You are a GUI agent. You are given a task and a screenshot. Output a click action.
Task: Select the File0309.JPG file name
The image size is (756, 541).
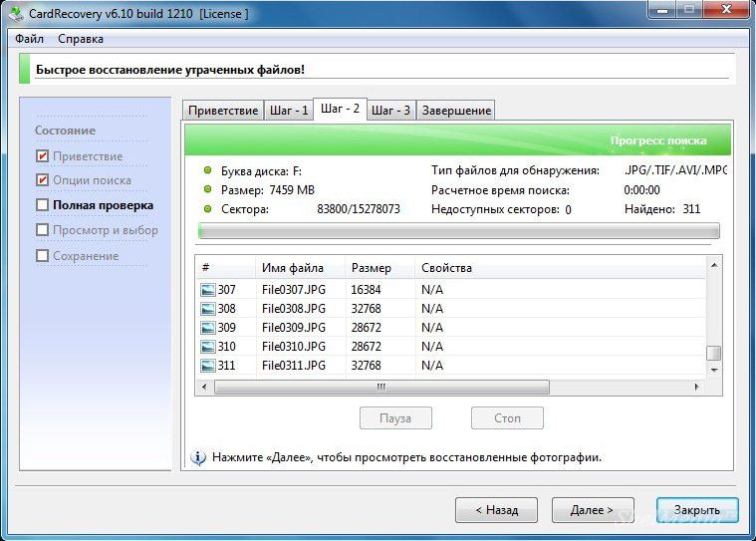294,328
